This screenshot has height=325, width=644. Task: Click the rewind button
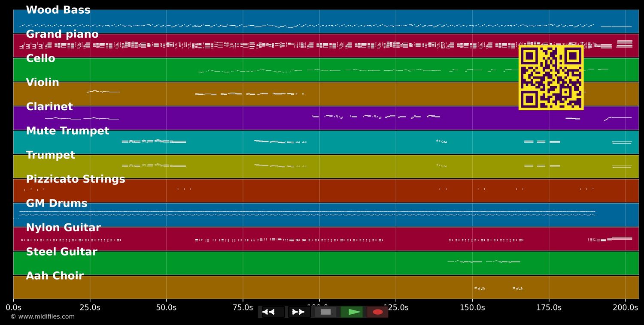273,312
